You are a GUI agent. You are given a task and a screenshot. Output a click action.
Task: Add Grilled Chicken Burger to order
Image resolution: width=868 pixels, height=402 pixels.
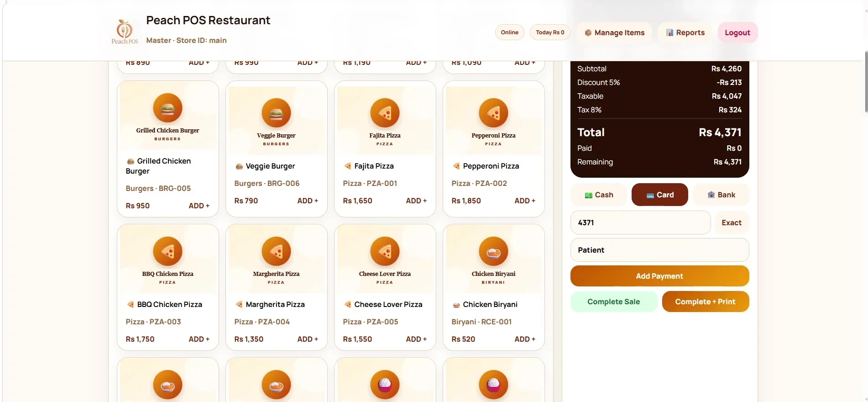[199, 206]
